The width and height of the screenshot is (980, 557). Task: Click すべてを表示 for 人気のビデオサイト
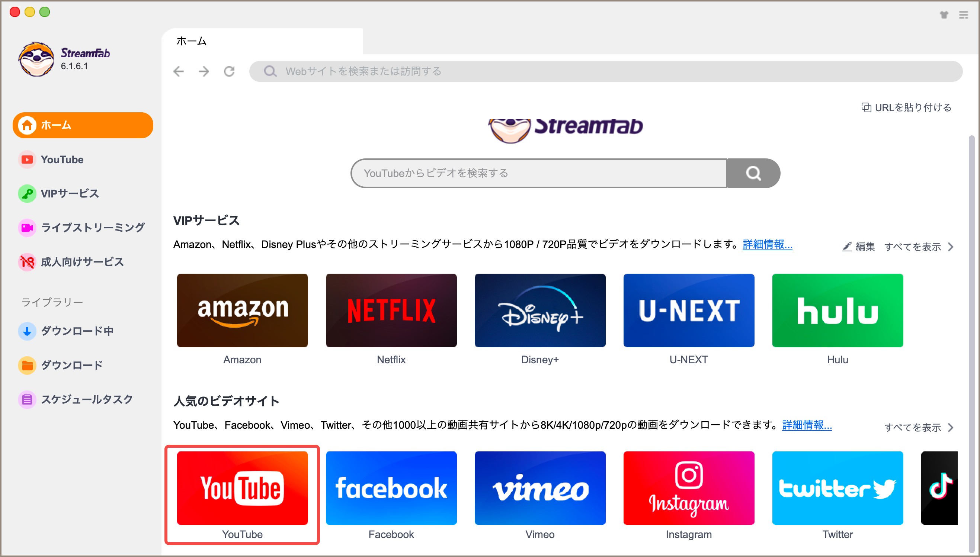point(913,427)
